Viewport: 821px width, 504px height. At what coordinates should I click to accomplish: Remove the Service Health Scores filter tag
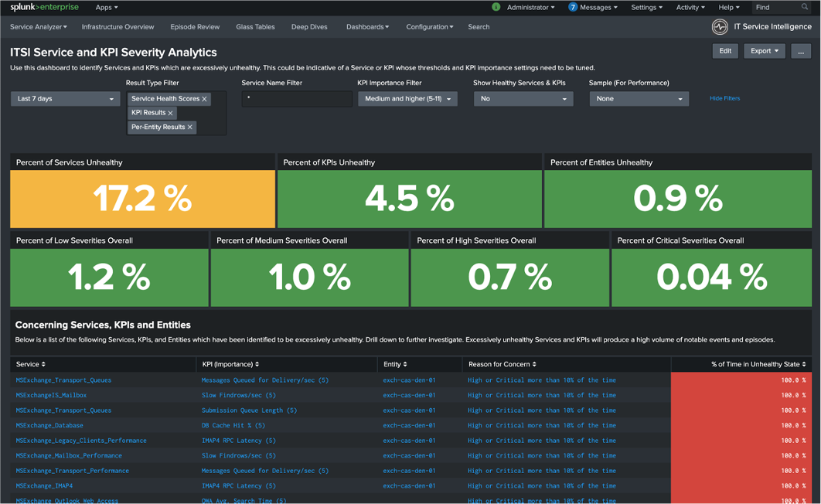click(204, 99)
